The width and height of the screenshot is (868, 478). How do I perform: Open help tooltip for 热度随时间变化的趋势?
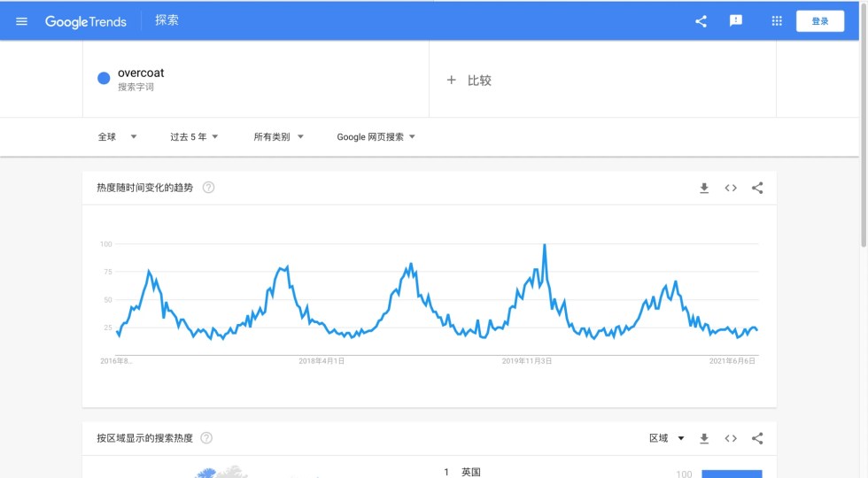click(x=208, y=188)
